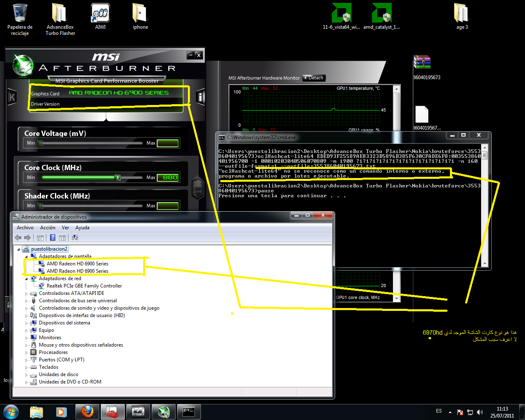Screen dimensions: 525x420
Task: Expand Controladoras de bus serie universal
Action: point(26,301)
